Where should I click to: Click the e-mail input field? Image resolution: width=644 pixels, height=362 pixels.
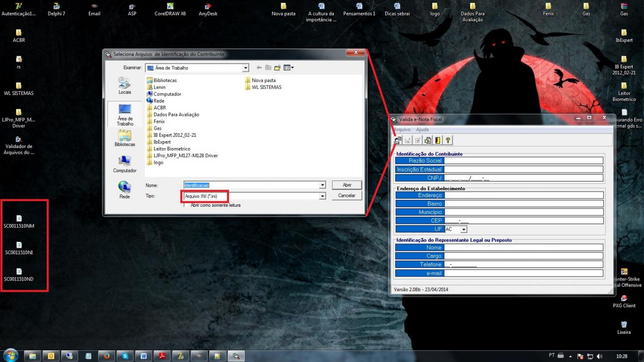[x=524, y=273]
